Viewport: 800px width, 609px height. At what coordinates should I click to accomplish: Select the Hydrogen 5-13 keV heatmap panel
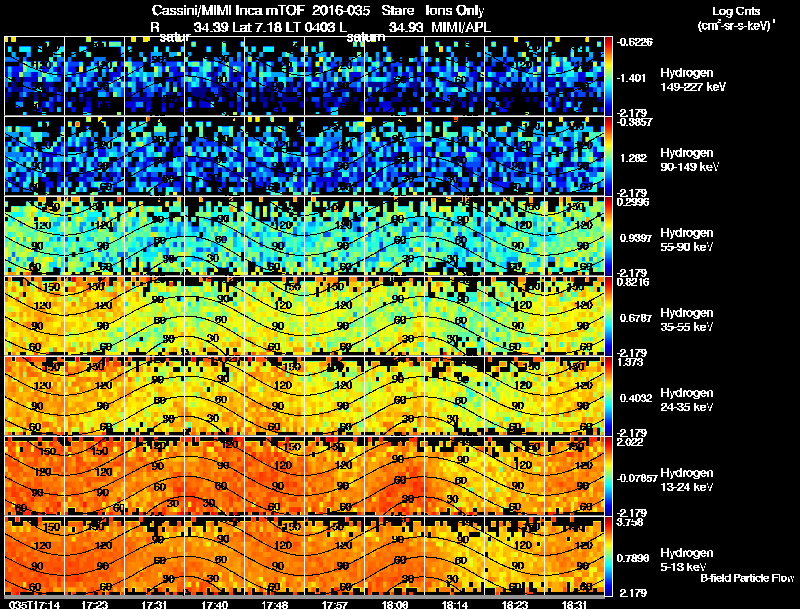pos(305,556)
